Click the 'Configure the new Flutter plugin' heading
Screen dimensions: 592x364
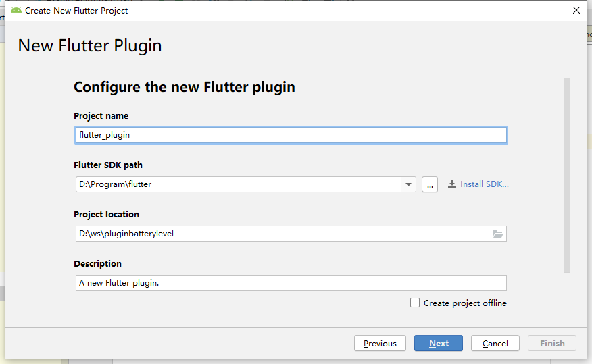pos(184,87)
